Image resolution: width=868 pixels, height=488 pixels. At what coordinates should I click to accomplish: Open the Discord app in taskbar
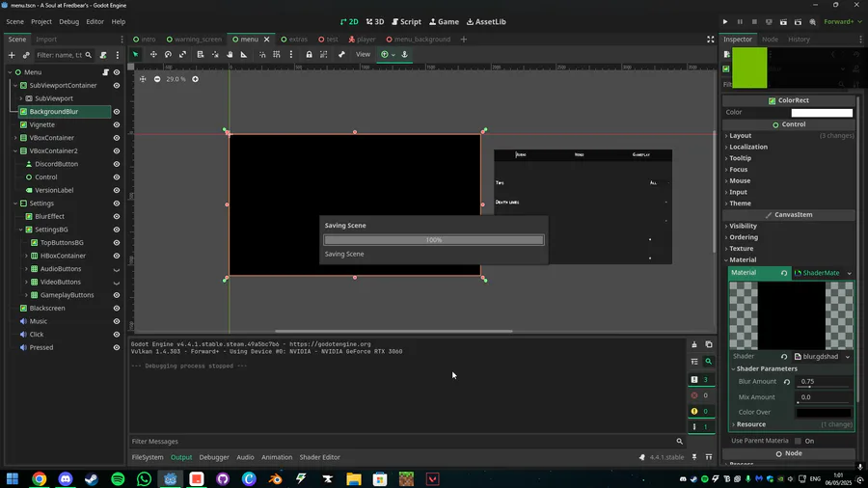coord(66,478)
